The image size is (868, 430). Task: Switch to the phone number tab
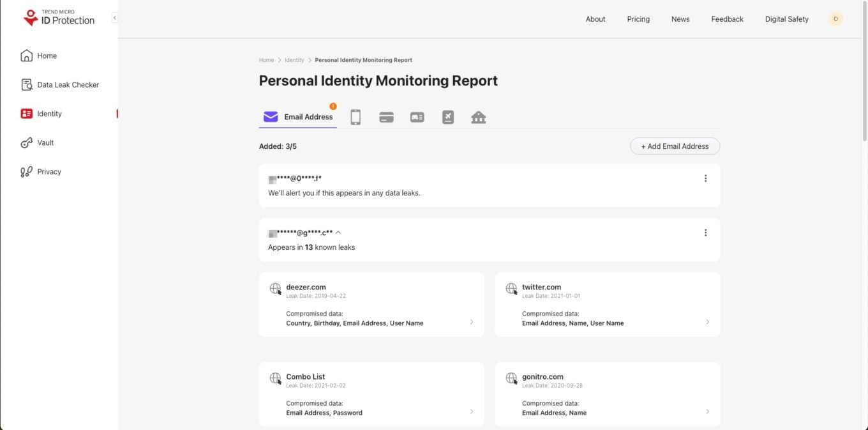click(x=355, y=117)
